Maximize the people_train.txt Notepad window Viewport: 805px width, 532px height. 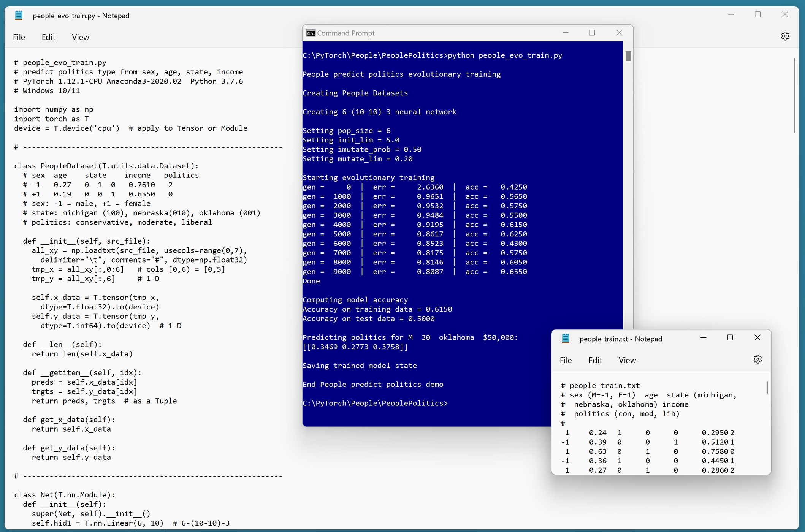click(x=730, y=338)
